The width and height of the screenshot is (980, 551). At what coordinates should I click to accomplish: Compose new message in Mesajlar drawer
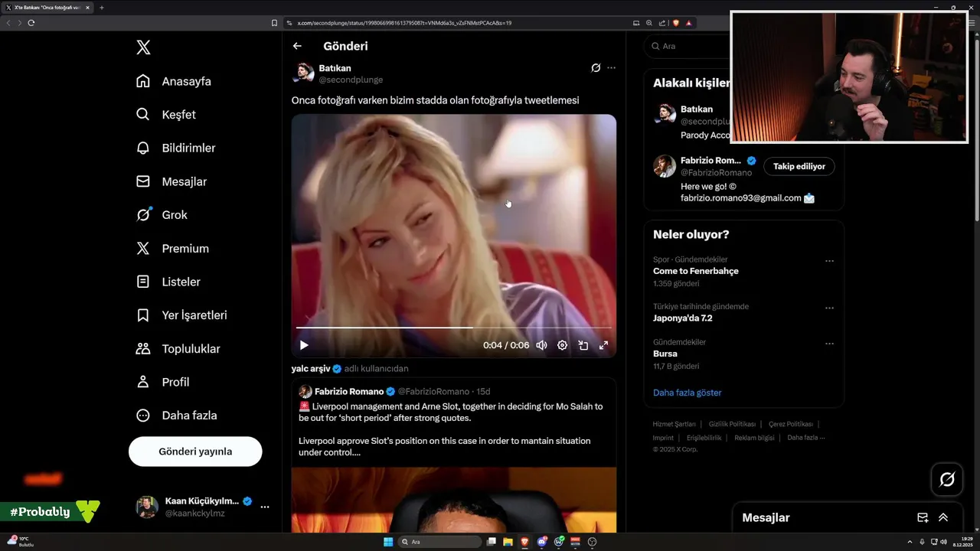coord(923,518)
